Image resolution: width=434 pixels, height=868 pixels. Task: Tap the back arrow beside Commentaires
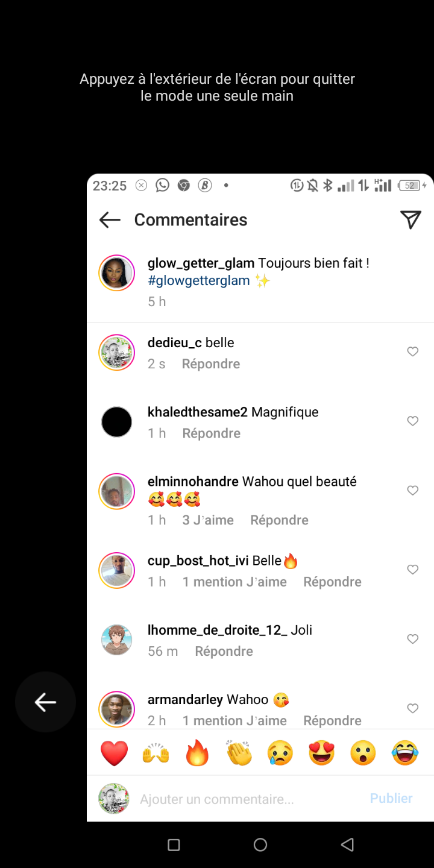(110, 220)
